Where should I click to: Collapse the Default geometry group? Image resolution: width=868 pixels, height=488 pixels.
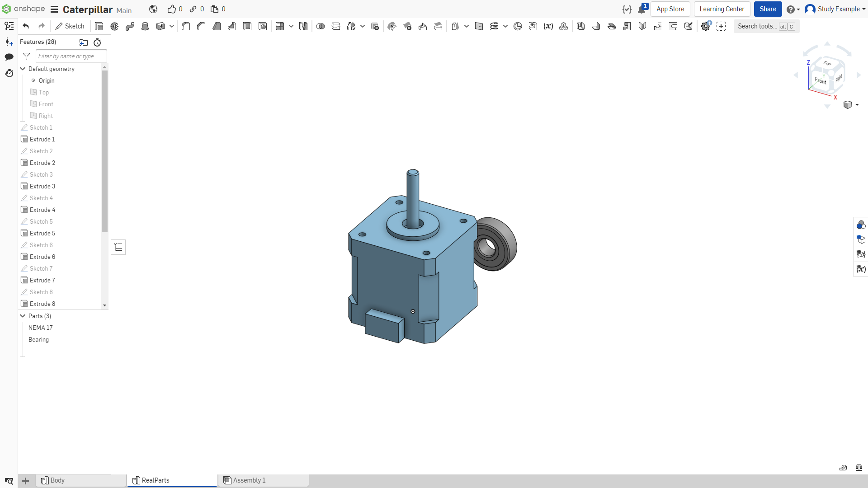click(23, 69)
